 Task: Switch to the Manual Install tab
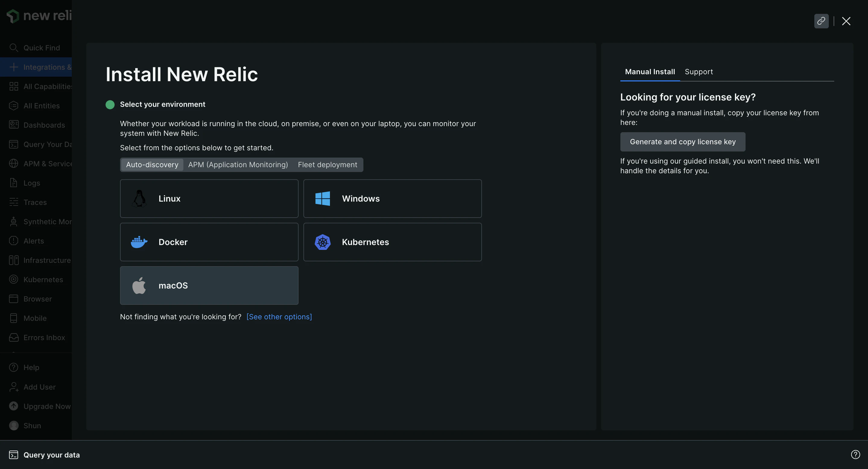pyautogui.click(x=650, y=72)
